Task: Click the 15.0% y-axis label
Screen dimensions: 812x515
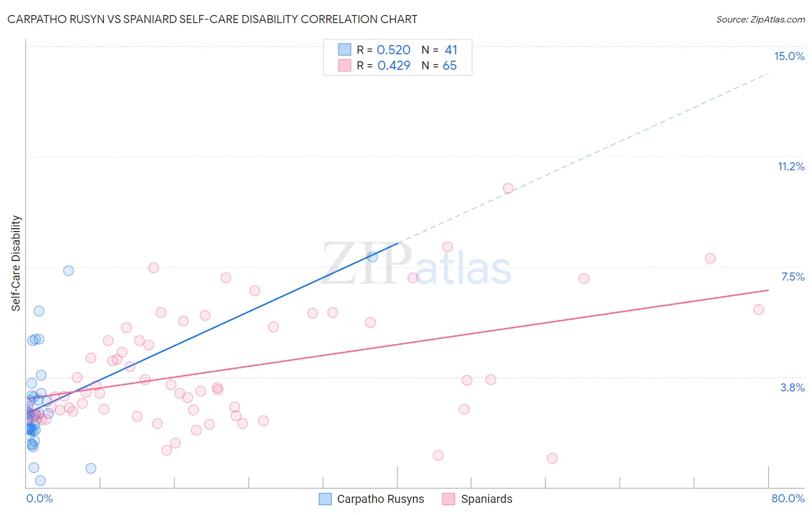Action: tap(789, 56)
